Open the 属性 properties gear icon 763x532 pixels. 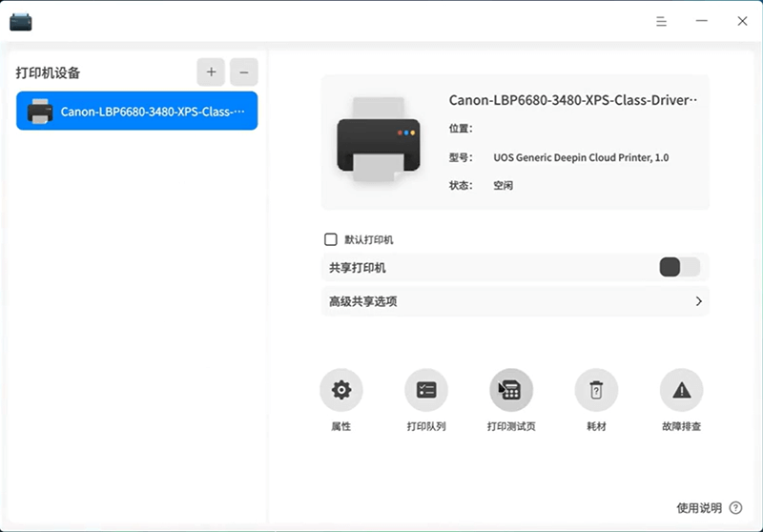tap(341, 390)
